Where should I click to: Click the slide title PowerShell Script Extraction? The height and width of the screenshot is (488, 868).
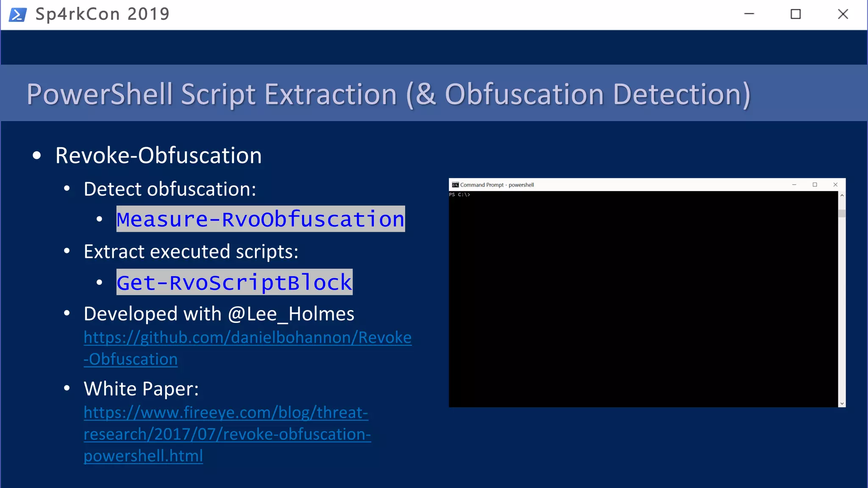pos(389,94)
